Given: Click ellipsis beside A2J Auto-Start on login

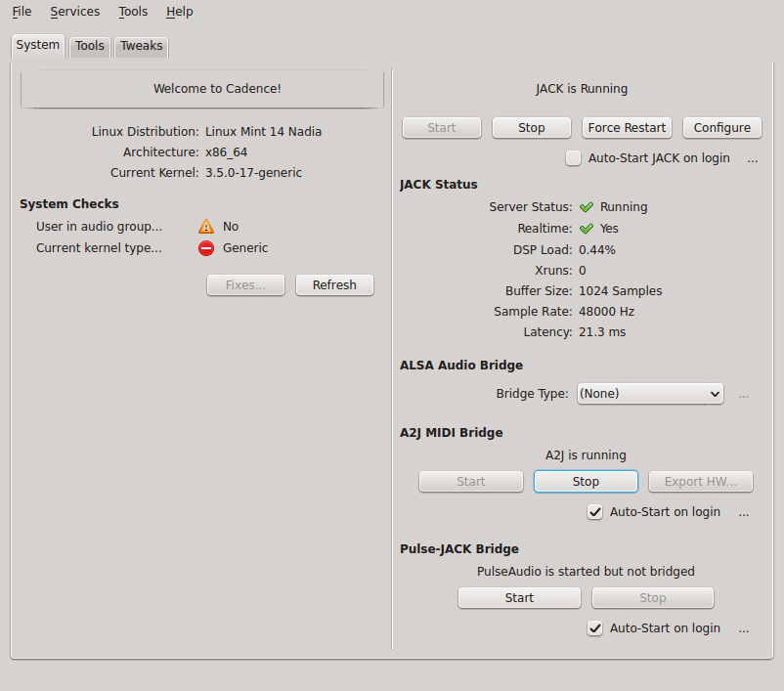Looking at the screenshot, I should tap(744, 513).
